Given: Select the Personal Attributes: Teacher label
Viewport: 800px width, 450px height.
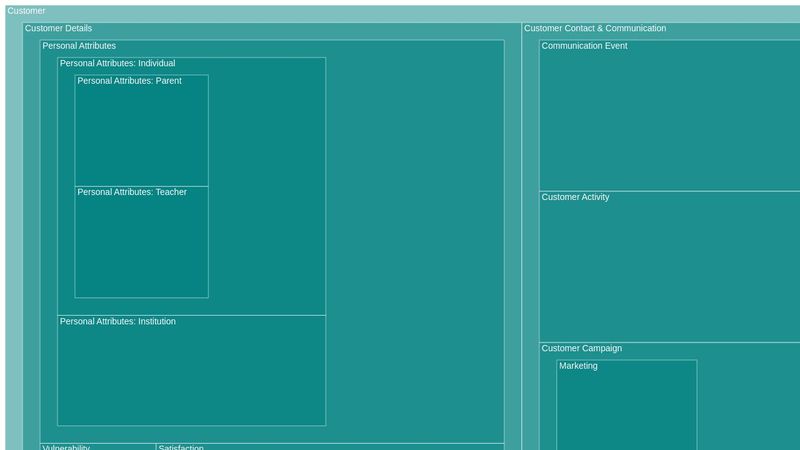Looking at the screenshot, I should pyautogui.click(x=132, y=192).
